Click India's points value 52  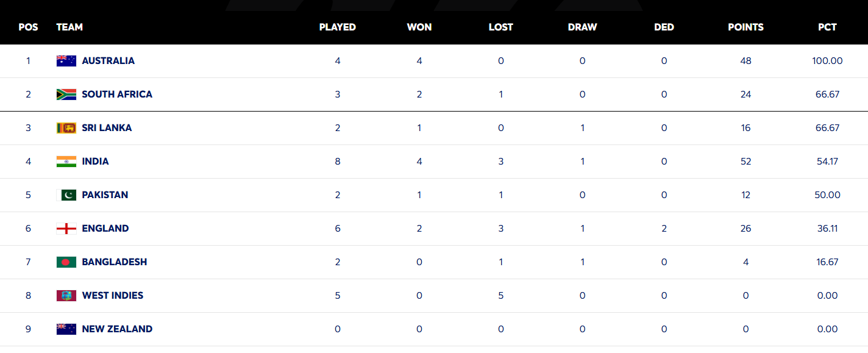pyautogui.click(x=745, y=162)
